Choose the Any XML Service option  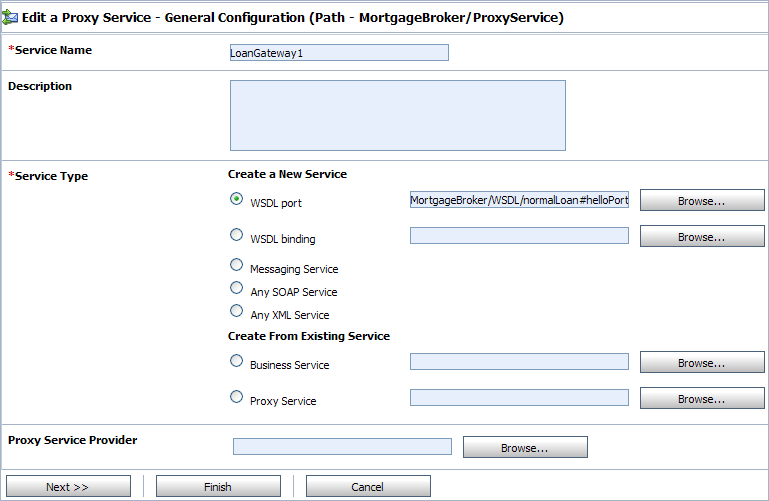236,311
